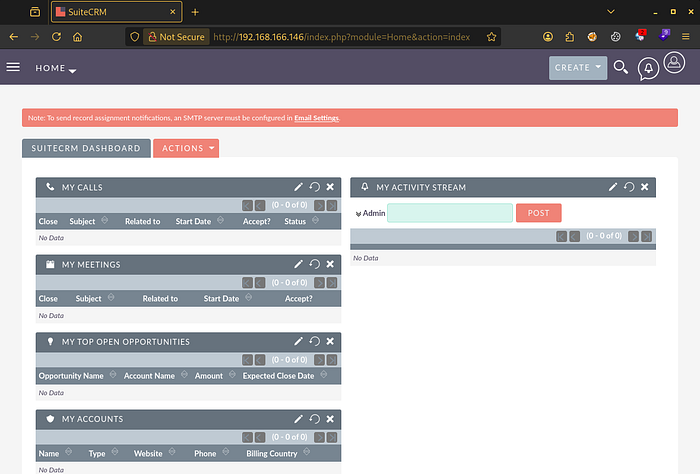Open the browser application menu
This screenshot has width=700, height=474.
686,37
